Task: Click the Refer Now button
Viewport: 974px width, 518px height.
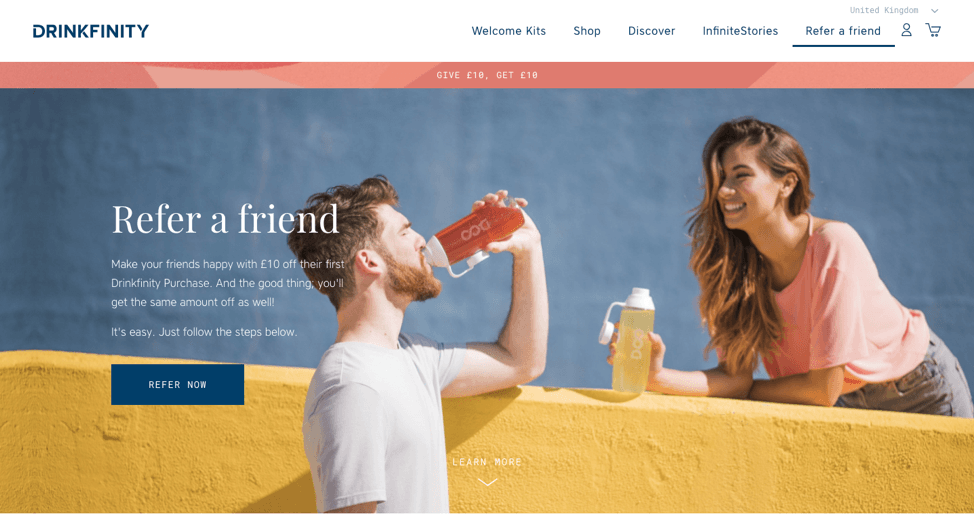Action: pyautogui.click(x=178, y=384)
